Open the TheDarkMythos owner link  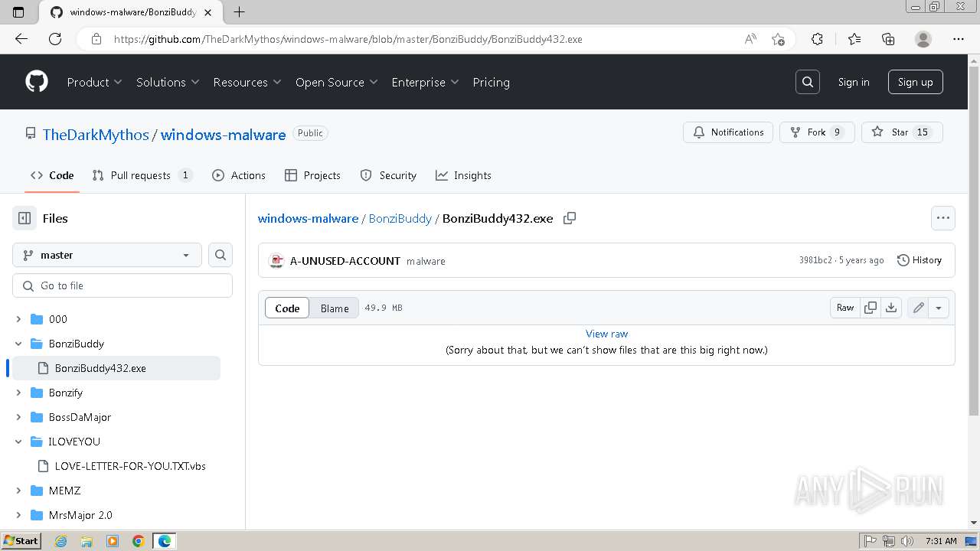pyautogui.click(x=96, y=135)
